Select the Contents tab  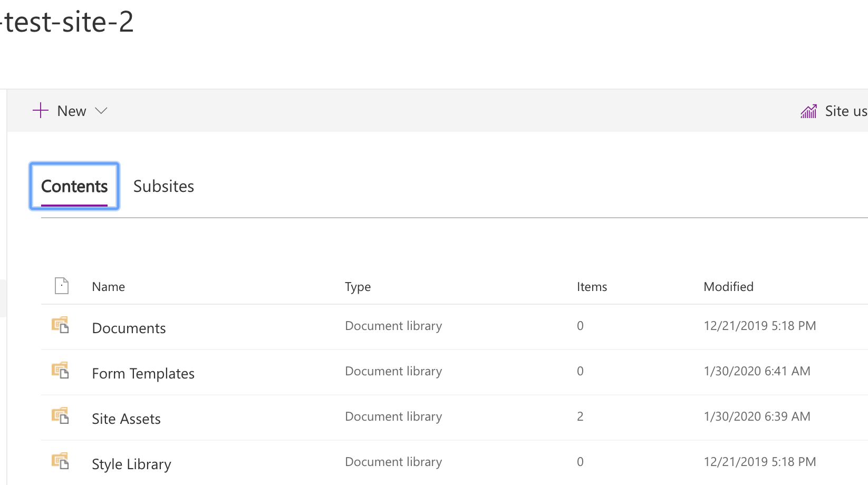coord(74,186)
